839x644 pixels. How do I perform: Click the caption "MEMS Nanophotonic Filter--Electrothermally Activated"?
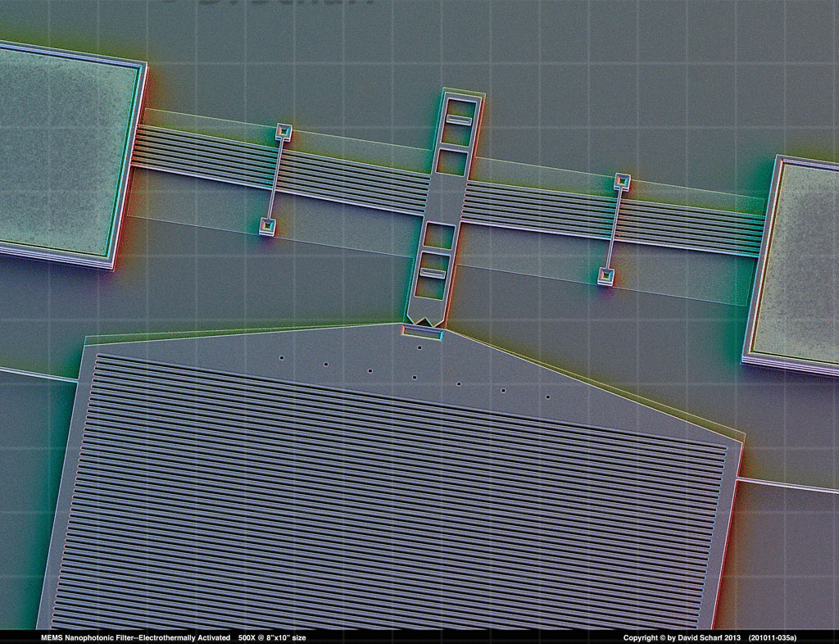[x=135, y=637]
